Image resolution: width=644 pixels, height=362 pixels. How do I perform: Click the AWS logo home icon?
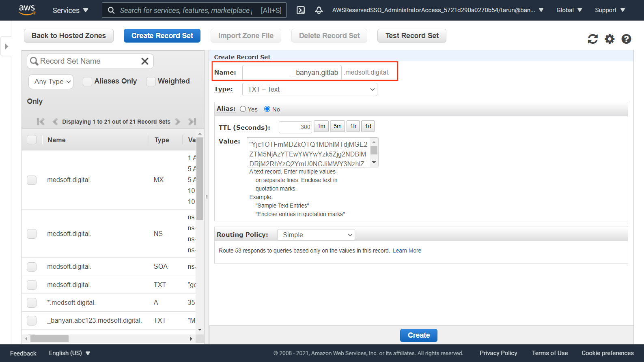[27, 10]
